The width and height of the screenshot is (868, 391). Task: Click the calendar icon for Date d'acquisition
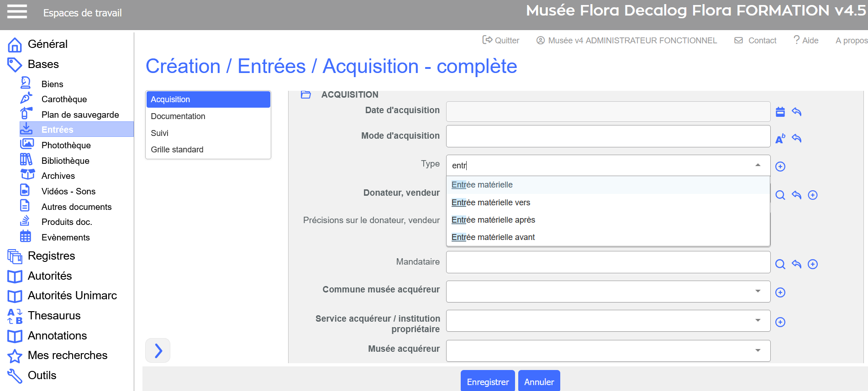(780, 112)
